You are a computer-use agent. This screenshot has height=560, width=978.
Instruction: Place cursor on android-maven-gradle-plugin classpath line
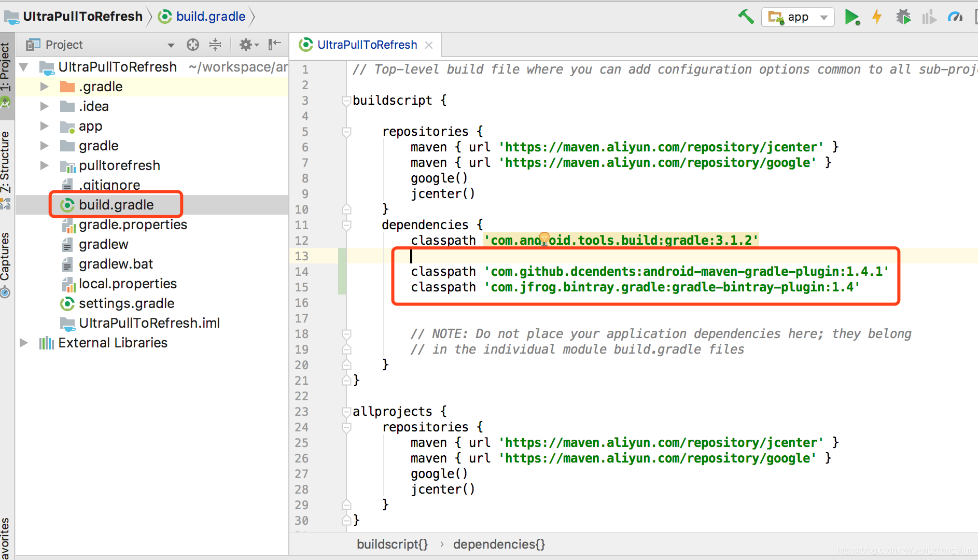(x=650, y=272)
